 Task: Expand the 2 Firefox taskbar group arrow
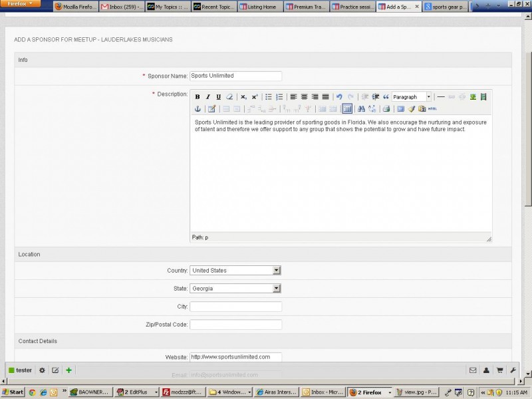pyautogui.click(x=390, y=392)
